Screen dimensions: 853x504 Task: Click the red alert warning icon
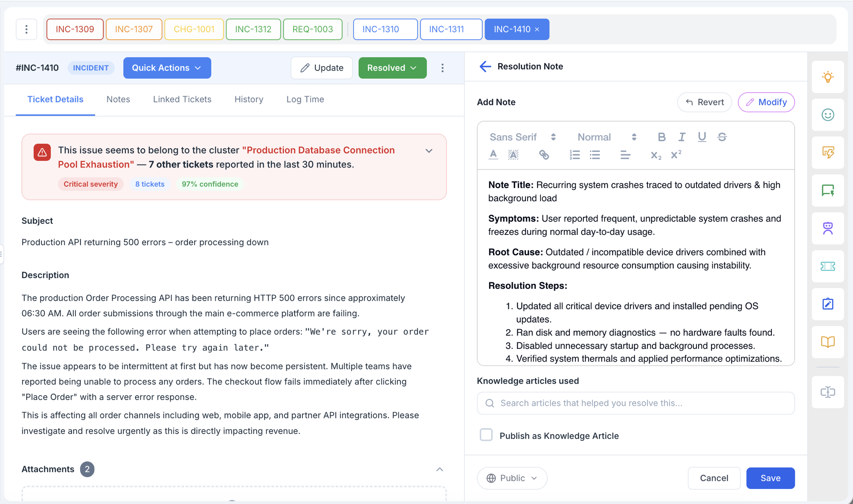pyautogui.click(x=42, y=152)
